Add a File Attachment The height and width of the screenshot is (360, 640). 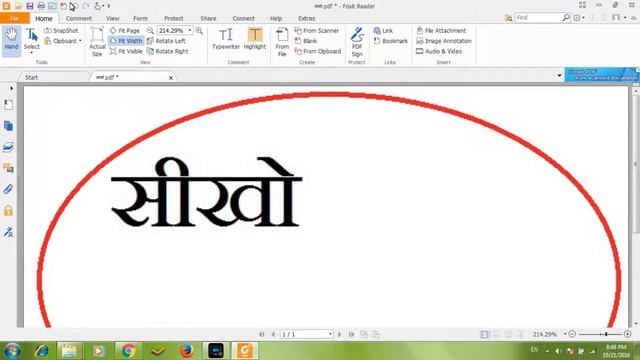[x=441, y=31]
